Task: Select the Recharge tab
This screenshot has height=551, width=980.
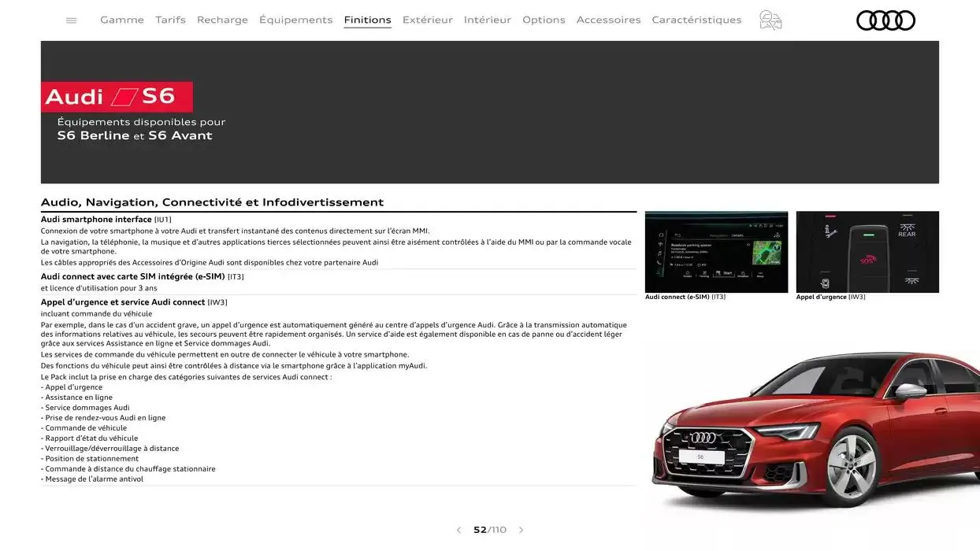Action: click(222, 20)
